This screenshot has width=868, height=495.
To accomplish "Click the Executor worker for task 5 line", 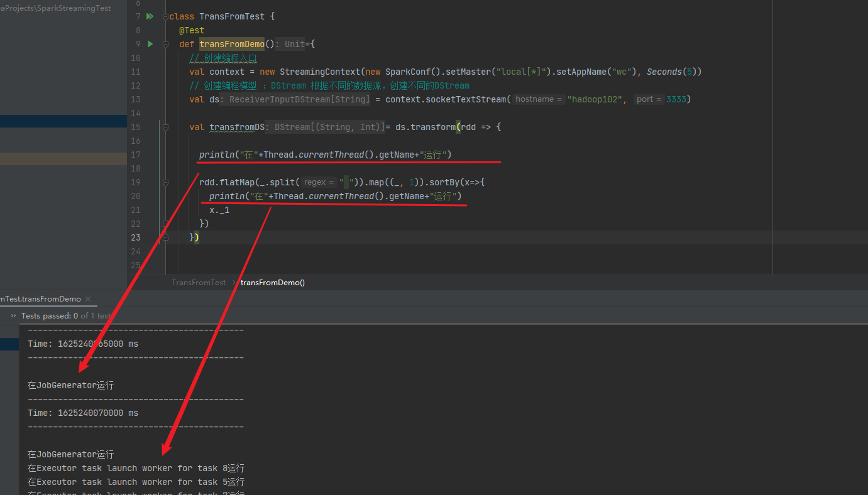I will 136,482.
